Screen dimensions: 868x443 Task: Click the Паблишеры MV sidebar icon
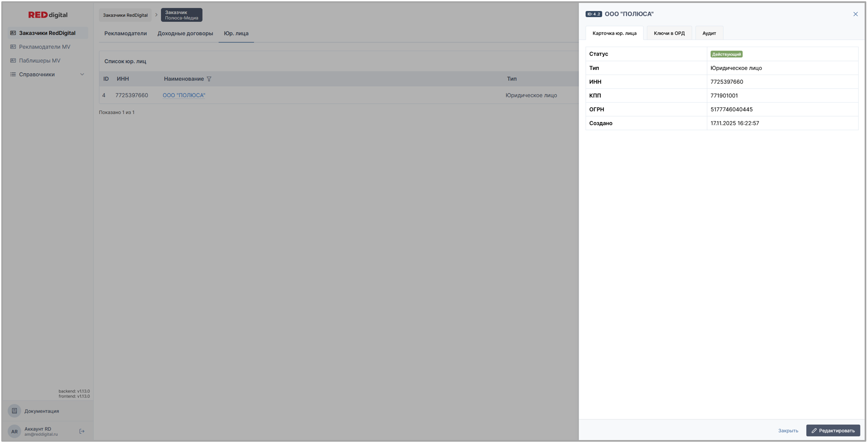[x=13, y=61]
